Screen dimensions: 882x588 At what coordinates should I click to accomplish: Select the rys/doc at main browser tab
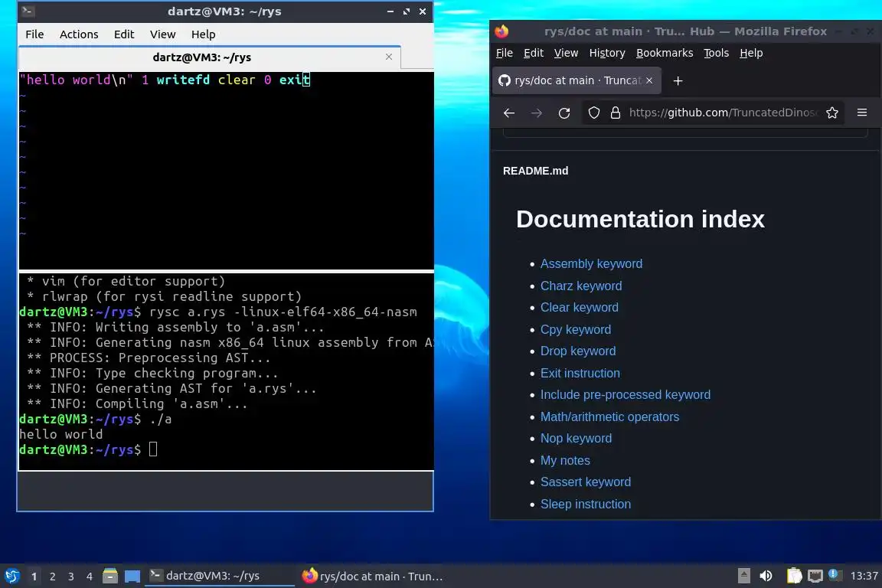[577, 80]
